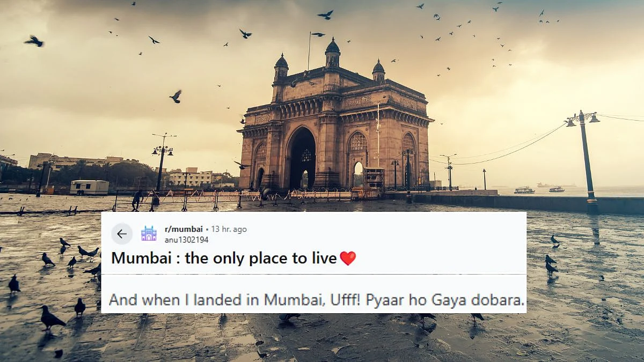Click the flagpole on the monument roof
Image resolution: width=644 pixels, height=362 pixels.
click(309, 51)
